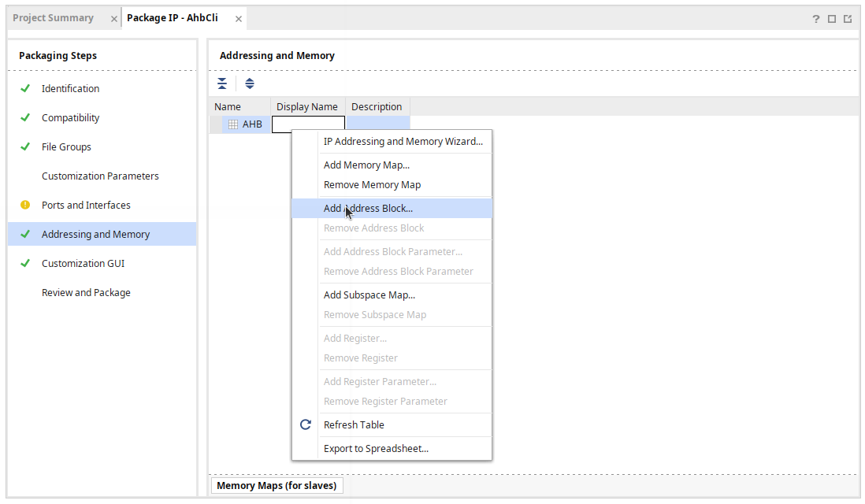Close the Project Summary tab

coord(114,19)
